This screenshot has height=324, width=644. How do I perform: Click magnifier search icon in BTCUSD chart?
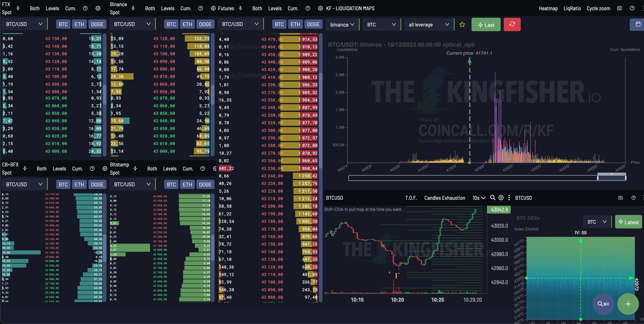493,198
